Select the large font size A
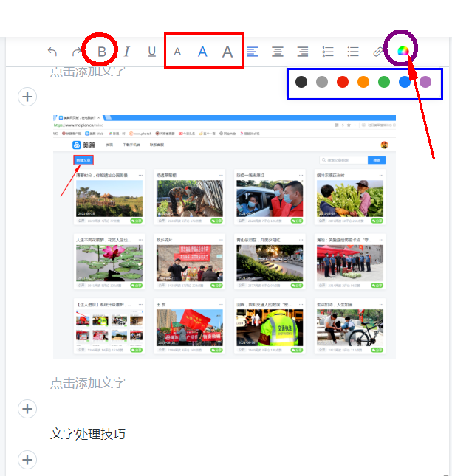Screen dimensions: 452x476 tap(227, 52)
